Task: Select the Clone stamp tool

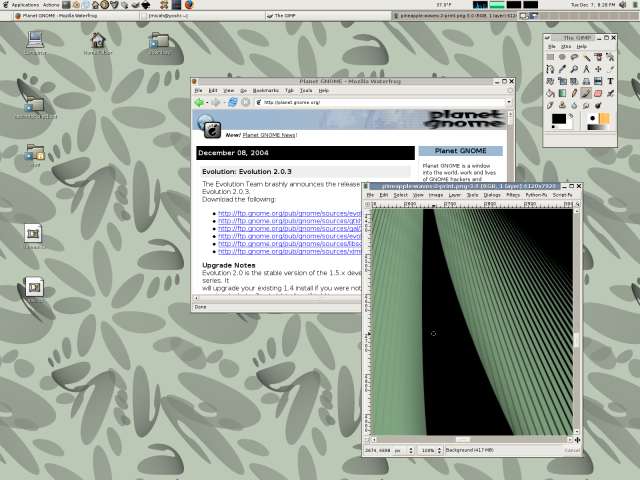Action: pyautogui.click(x=562, y=105)
